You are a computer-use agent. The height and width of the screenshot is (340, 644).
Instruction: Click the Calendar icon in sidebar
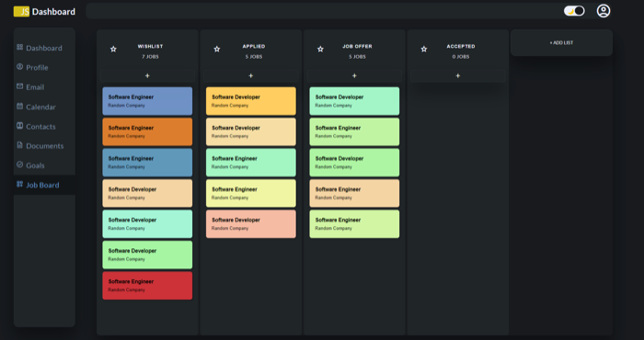19,106
